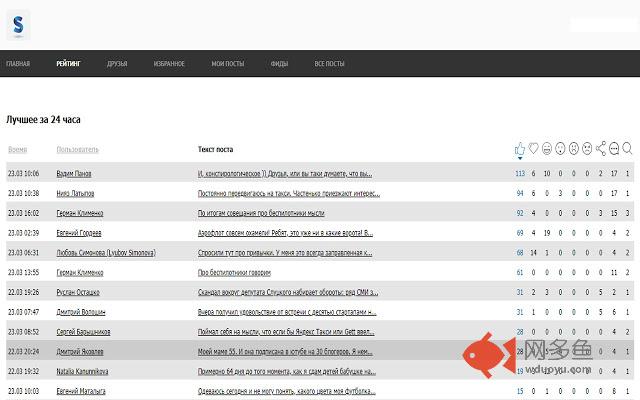The height and width of the screenshot is (400, 640).
Task: Click timestamp 23.03 10:38
Action: click(x=24, y=193)
